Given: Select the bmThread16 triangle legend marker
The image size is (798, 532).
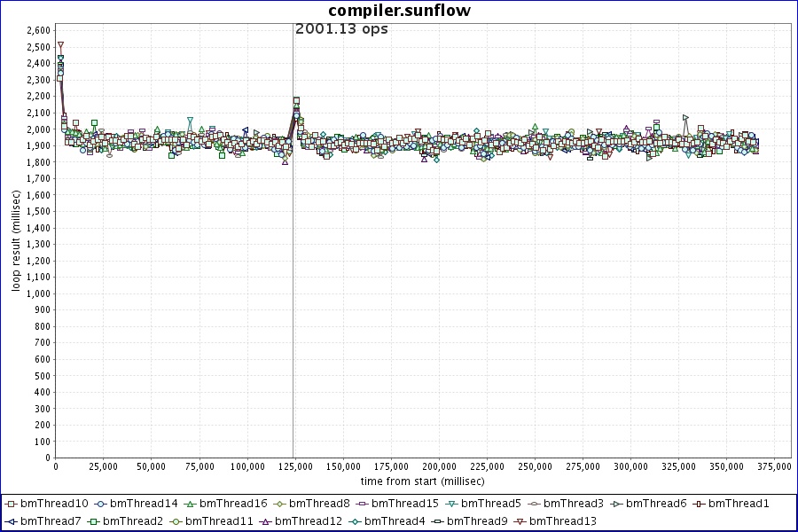Looking at the screenshot, I should 191,504.
